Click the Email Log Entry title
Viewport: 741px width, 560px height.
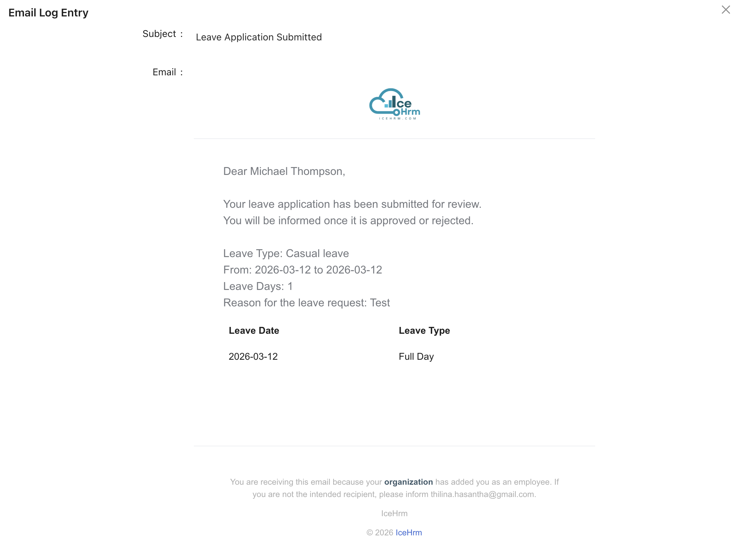point(48,13)
